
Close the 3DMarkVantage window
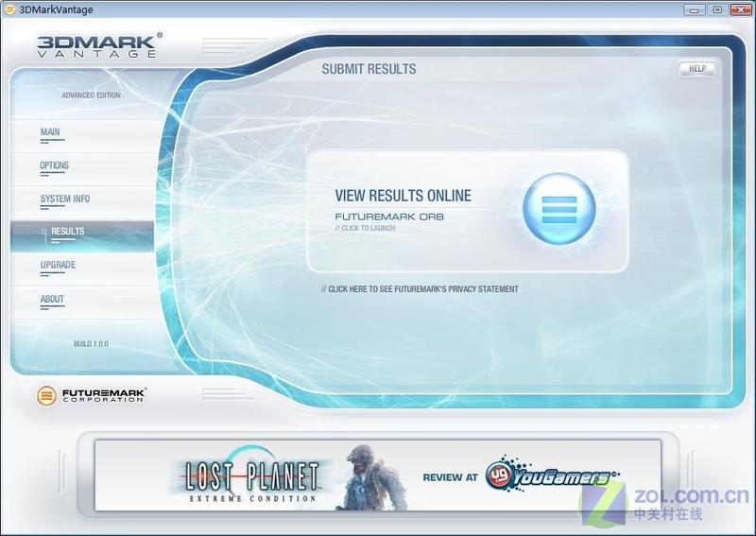click(x=741, y=9)
